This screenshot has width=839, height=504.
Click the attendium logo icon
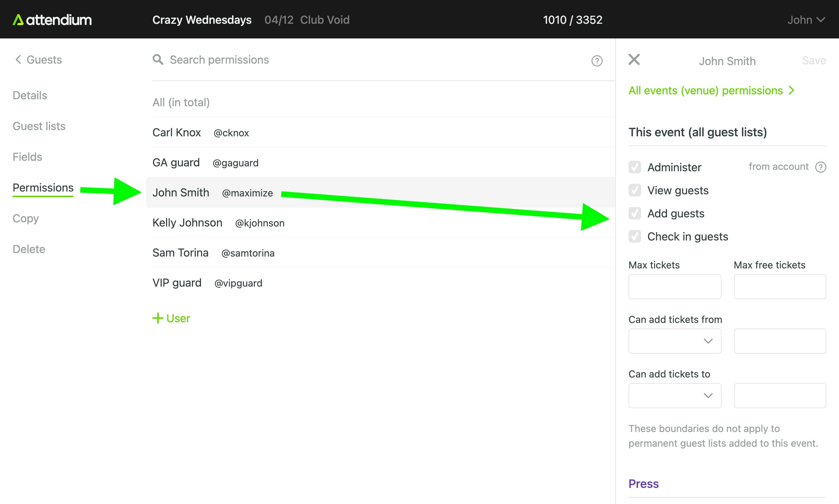(x=18, y=20)
